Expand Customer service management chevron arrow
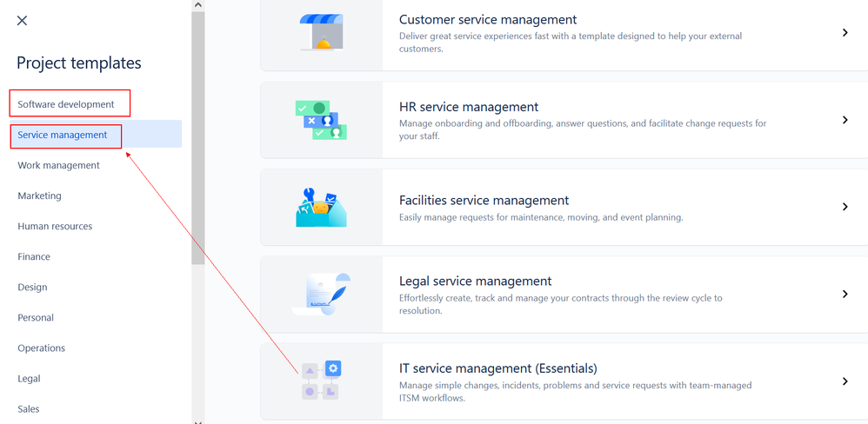 click(845, 33)
